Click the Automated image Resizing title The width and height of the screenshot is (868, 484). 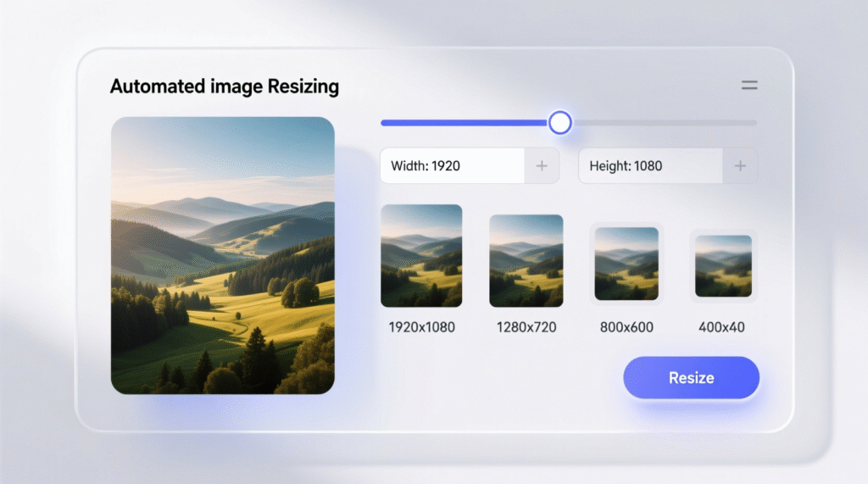[x=225, y=86]
